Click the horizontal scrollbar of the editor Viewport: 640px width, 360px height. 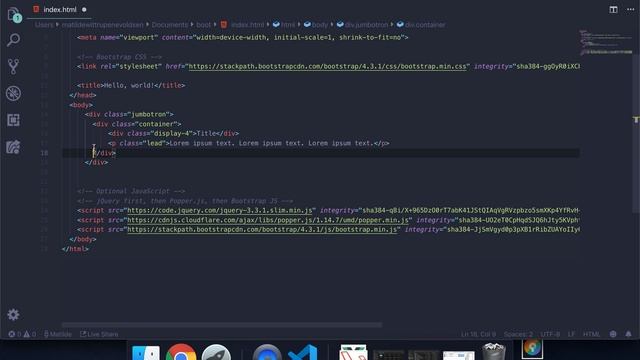222,325
